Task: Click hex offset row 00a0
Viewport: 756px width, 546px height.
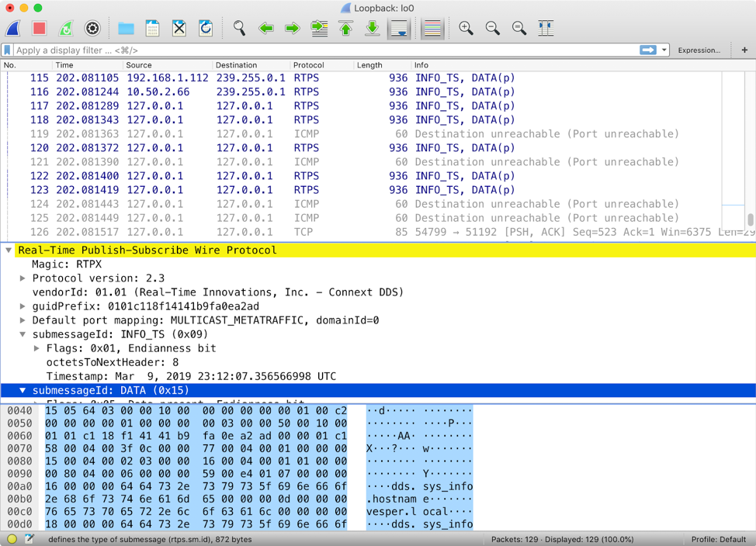Action: (19, 486)
